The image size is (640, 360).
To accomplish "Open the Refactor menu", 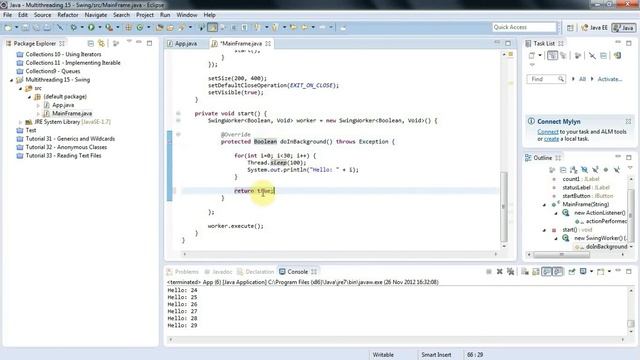I will pyautogui.click(x=67, y=15).
